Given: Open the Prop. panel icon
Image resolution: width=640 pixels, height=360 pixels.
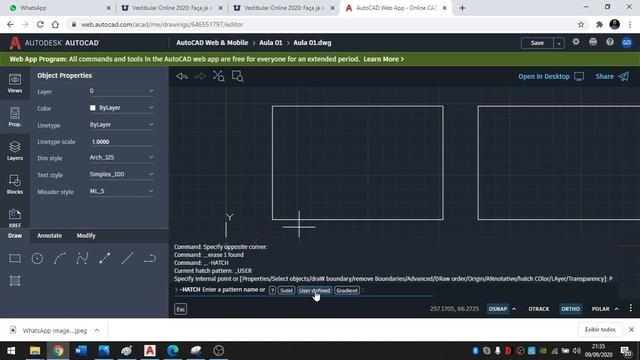Looking at the screenshot, I should (x=15, y=117).
